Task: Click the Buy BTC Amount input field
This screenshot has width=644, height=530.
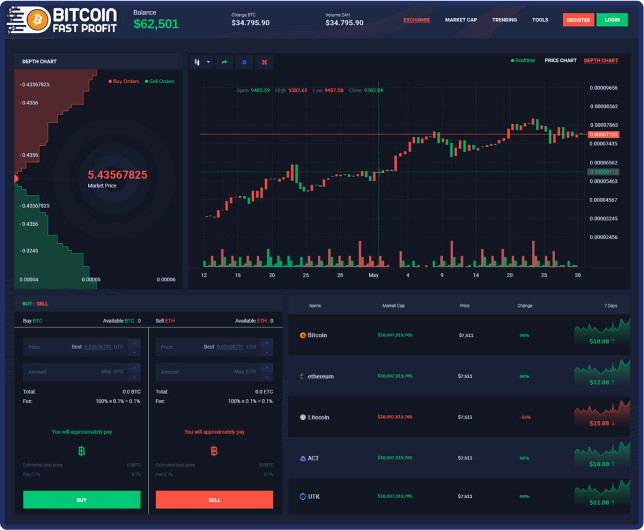Action: [x=76, y=372]
